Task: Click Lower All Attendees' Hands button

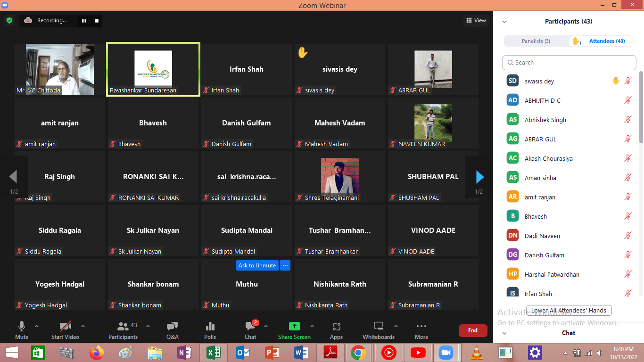Action: [x=569, y=311]
